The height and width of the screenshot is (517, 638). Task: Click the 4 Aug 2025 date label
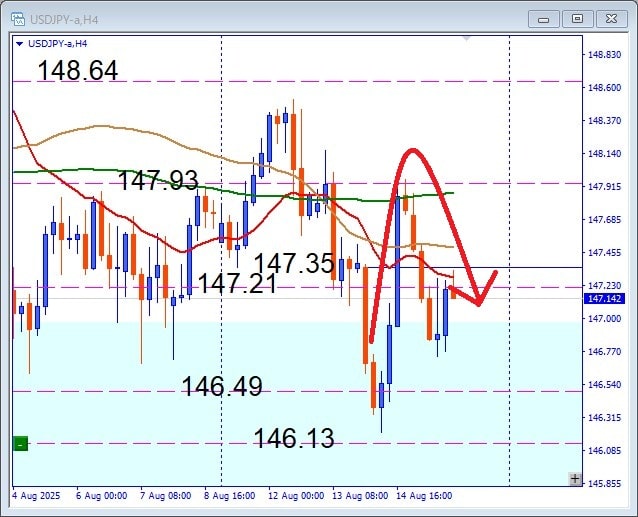36,495
